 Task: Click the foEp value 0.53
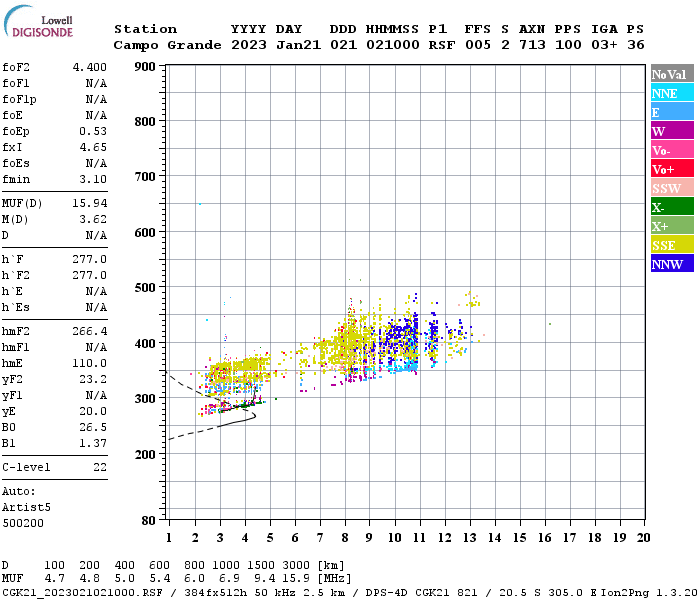click(93, 131)
